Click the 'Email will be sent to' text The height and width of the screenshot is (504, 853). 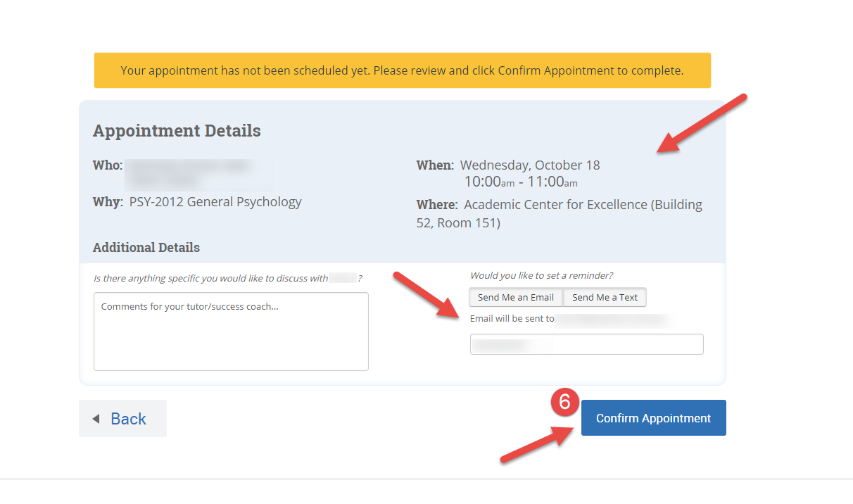click(x=512, y=319)
